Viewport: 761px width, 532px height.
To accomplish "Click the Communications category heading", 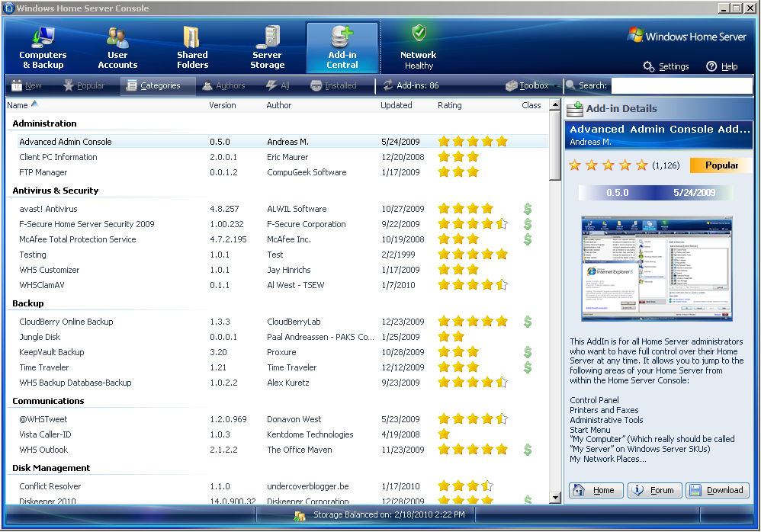I will coord(48,401).
